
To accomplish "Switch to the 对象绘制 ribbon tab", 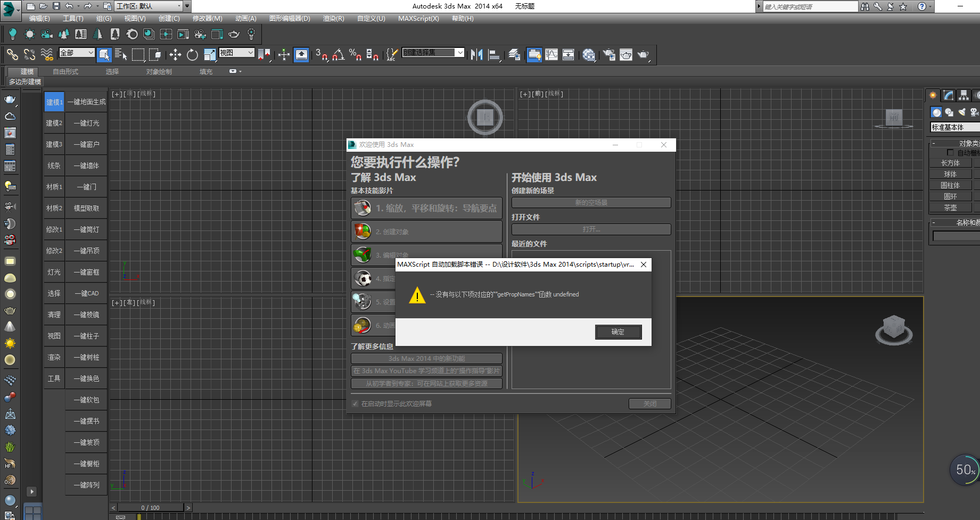I will coord(159,72).
